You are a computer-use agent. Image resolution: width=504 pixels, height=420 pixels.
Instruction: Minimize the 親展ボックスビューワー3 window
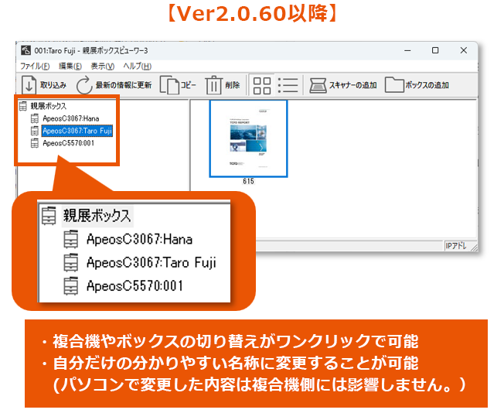click(407, 50)
